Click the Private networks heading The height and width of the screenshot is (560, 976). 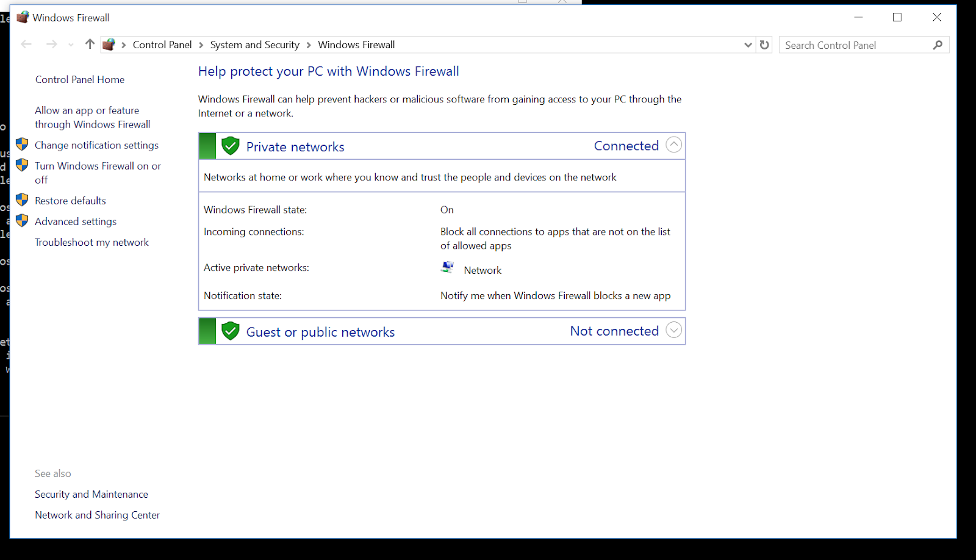click(295, 147)
